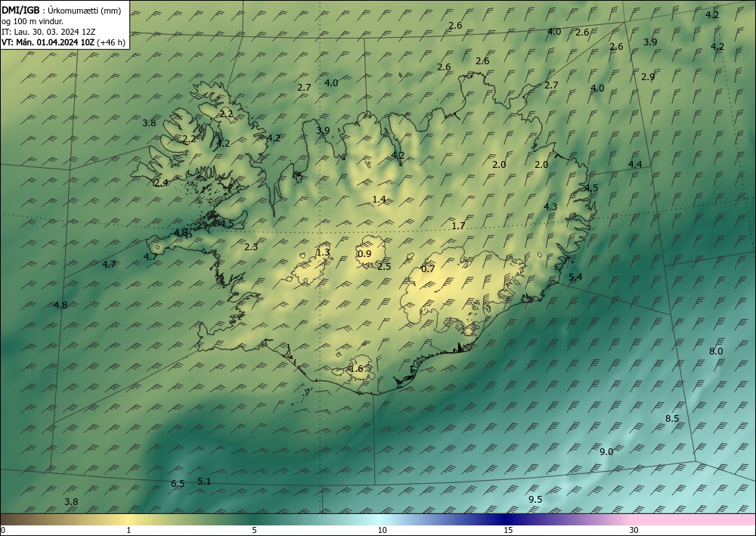The image size is (756, 536).
Task: Click the color scale at label 10
Action: coord(382,530)
